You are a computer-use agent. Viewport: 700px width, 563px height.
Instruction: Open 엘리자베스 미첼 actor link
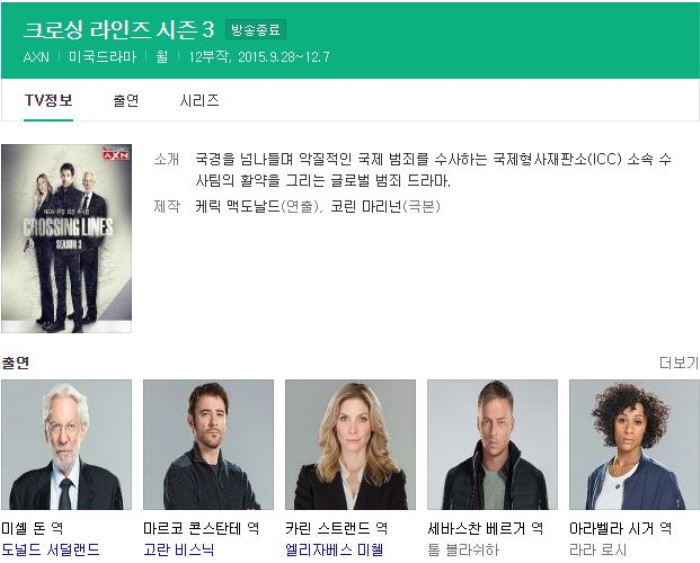(334, 549)
